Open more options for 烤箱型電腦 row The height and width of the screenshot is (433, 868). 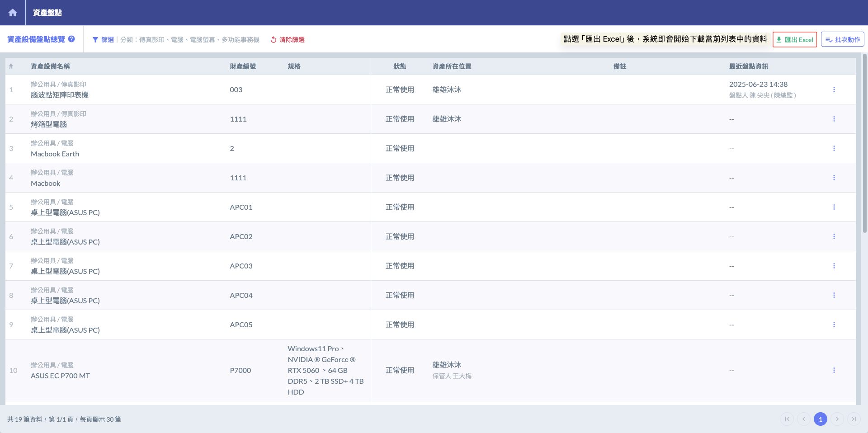834,119
